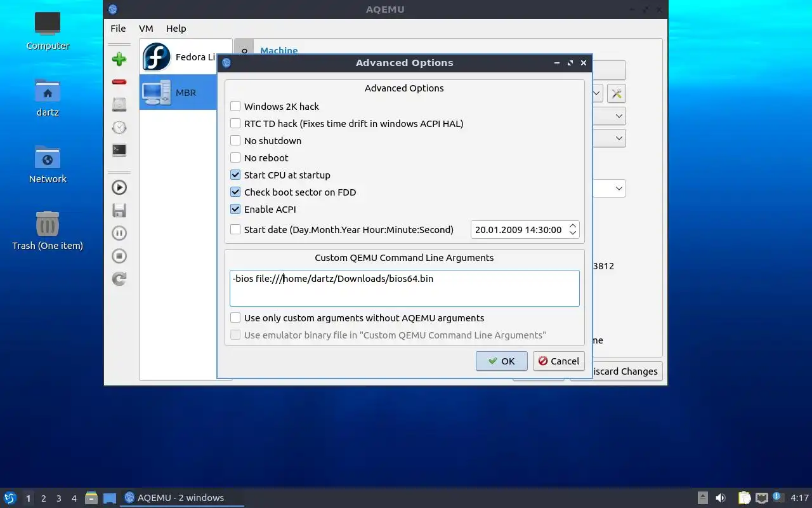Pause the VM using the pause icon
The width and height of the screenshot is (812, 508).
pyautogui.click(x=119, y=233)
